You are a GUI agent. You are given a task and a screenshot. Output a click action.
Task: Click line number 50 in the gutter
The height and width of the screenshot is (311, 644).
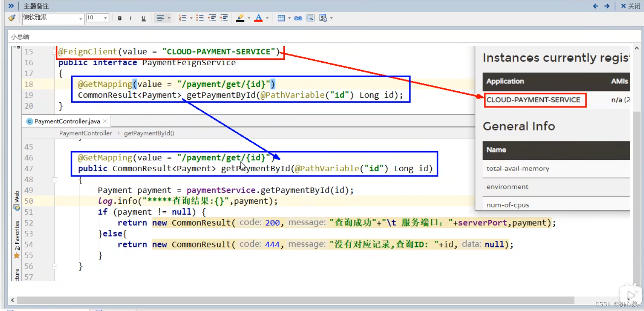28,201
